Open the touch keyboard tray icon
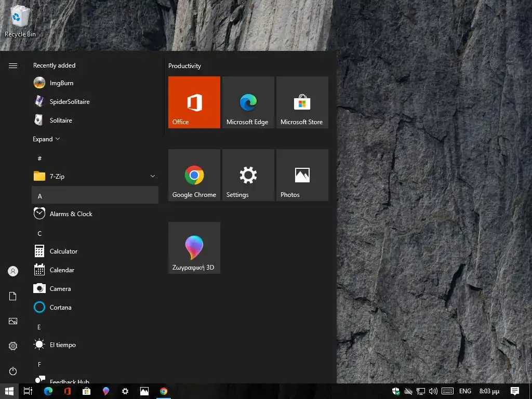The width and height of the screenshot is (532, 399). [447, 391]
